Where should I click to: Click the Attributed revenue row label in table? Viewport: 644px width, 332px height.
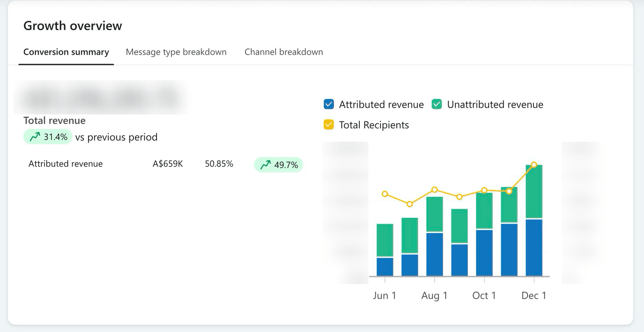66,164
